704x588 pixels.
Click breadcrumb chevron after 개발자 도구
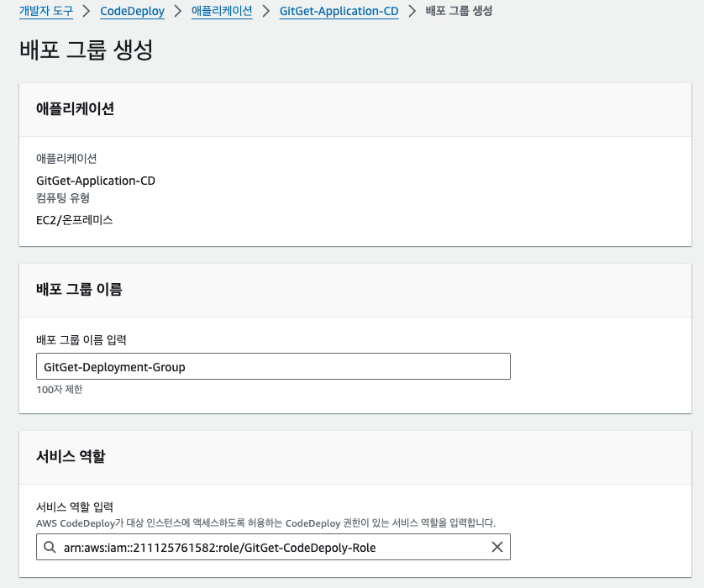pos(87,11)
